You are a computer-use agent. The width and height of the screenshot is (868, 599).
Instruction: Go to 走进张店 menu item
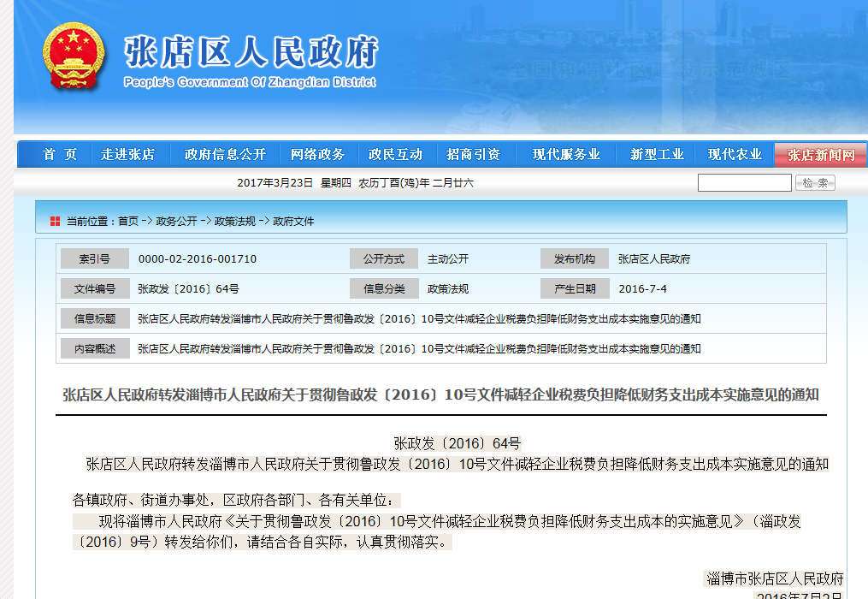[127, 155]
